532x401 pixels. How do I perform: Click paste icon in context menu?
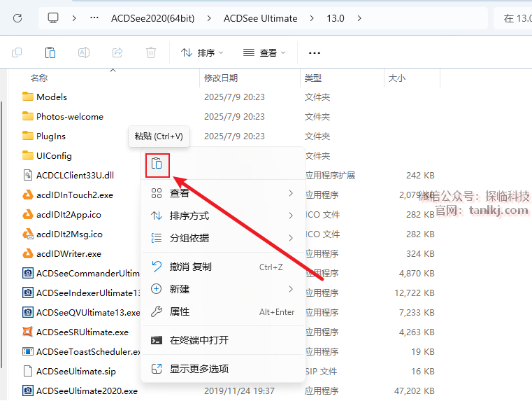point(157,165)
